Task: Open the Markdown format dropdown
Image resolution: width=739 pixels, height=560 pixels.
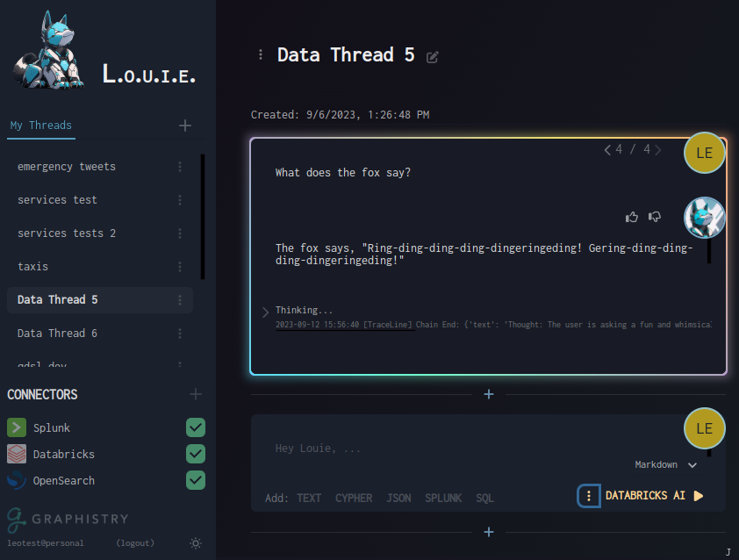Action: click(666, 465)
